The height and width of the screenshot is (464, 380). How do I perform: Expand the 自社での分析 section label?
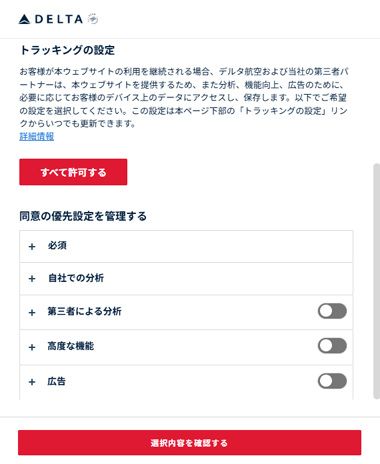pyautogui.click(x=76, y=278)
